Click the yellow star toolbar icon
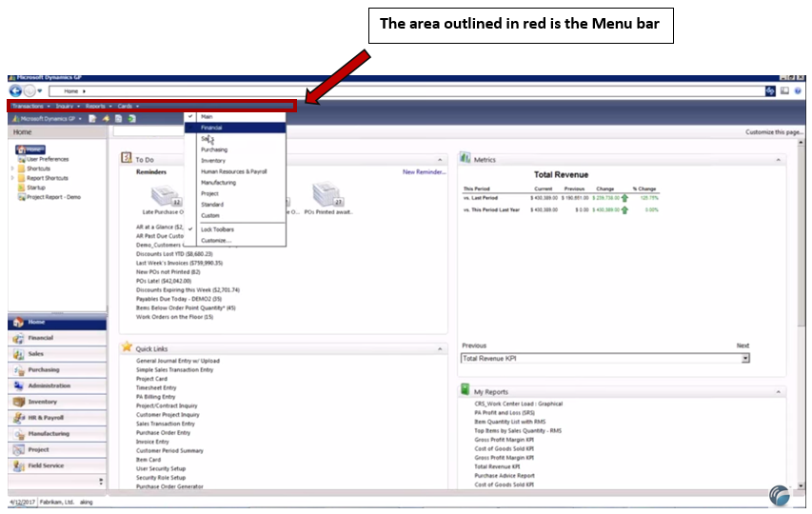Screen dimensions: 812x514 click(106, 119)
